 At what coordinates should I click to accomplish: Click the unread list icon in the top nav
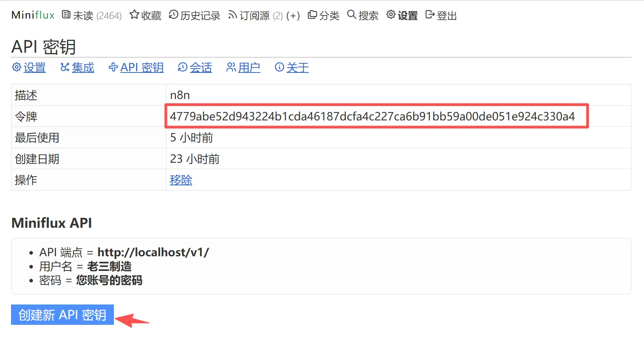[66, 15]
